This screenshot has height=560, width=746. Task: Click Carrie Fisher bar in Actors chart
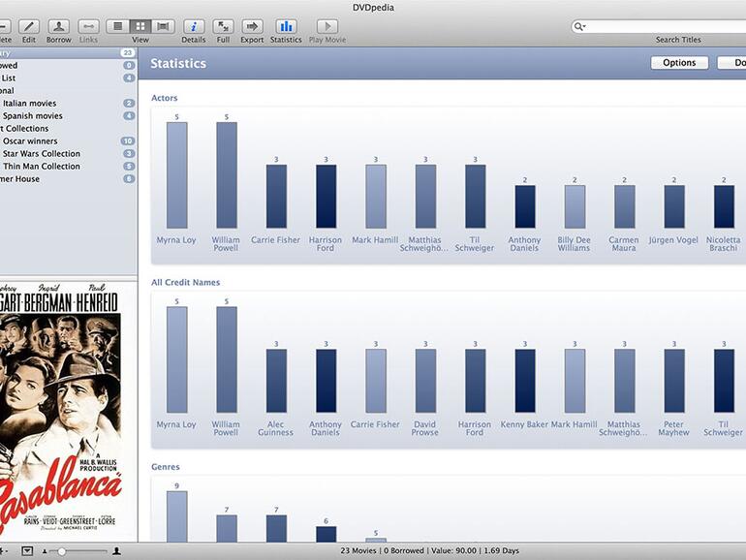coord(276,197)
